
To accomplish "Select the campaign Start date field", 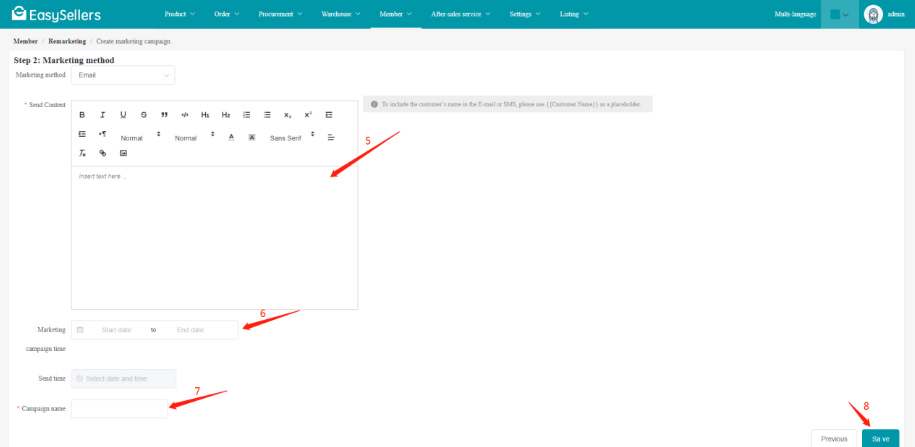I will click(117, 330).
